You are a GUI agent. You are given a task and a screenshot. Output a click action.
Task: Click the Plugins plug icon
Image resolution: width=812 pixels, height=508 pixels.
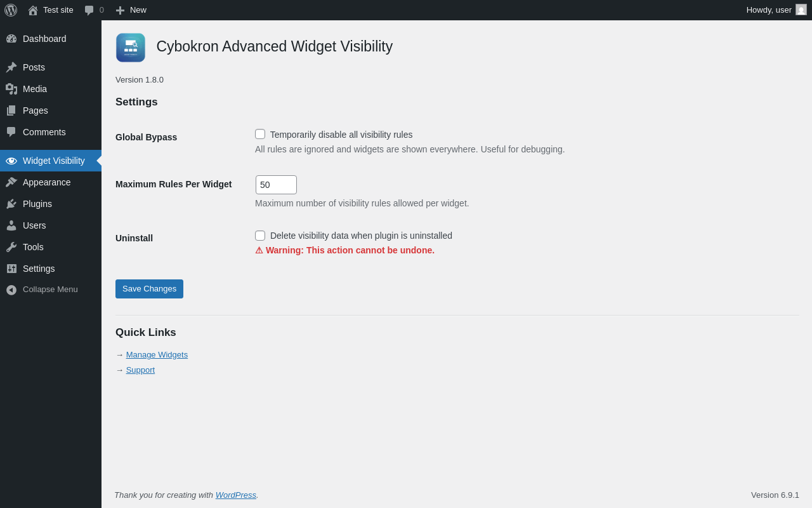[11, 204]
